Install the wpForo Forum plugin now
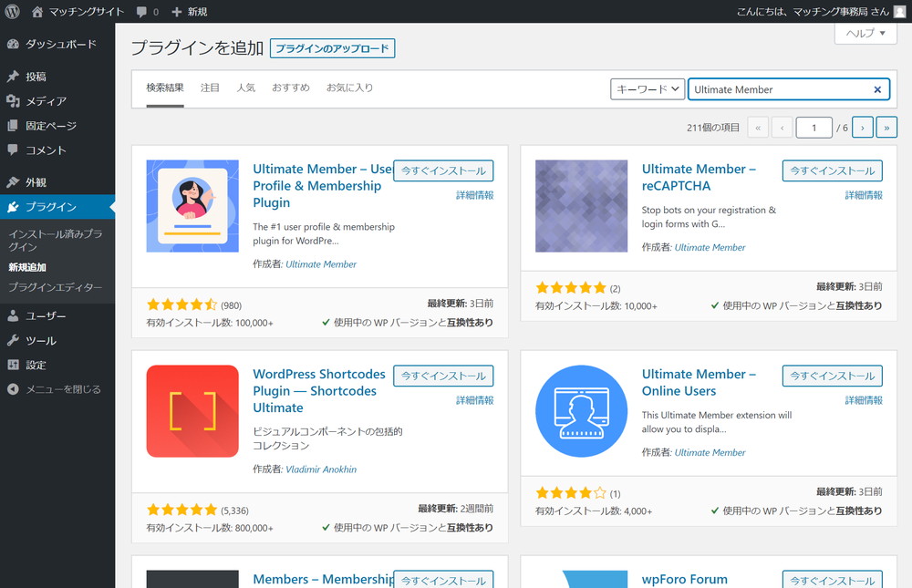This screenshot has height=588, width=912. [x=833, y=579]
